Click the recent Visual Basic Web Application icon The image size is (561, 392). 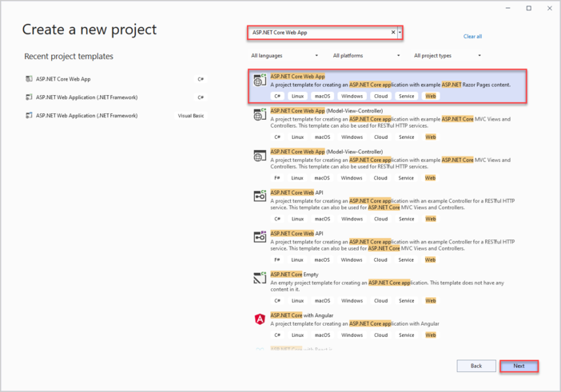pos(29,116)
